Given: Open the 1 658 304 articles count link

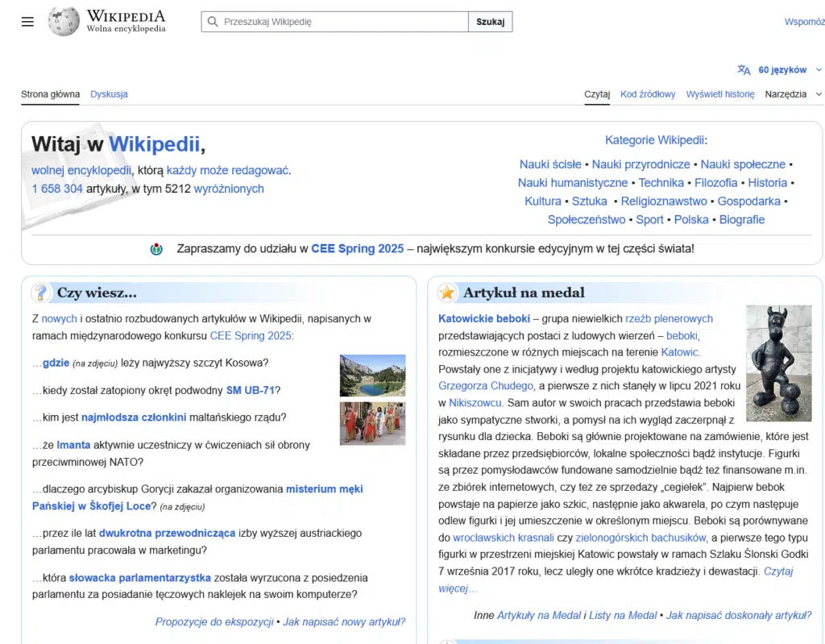Looking at the screenshot, I should (57, 189).
